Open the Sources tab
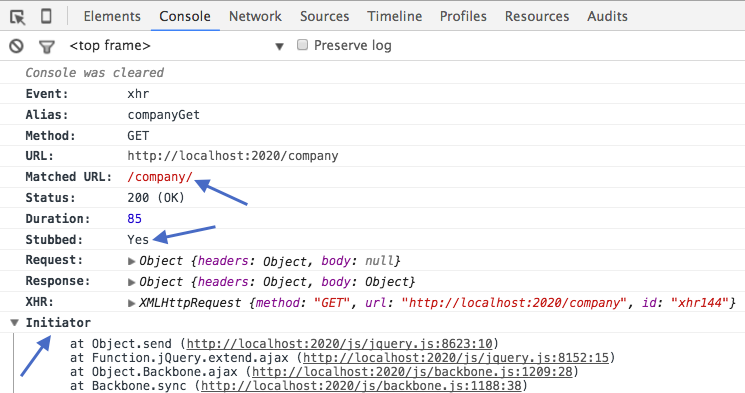Viewport: 745px width, 393px height. (x=325, y=16)
